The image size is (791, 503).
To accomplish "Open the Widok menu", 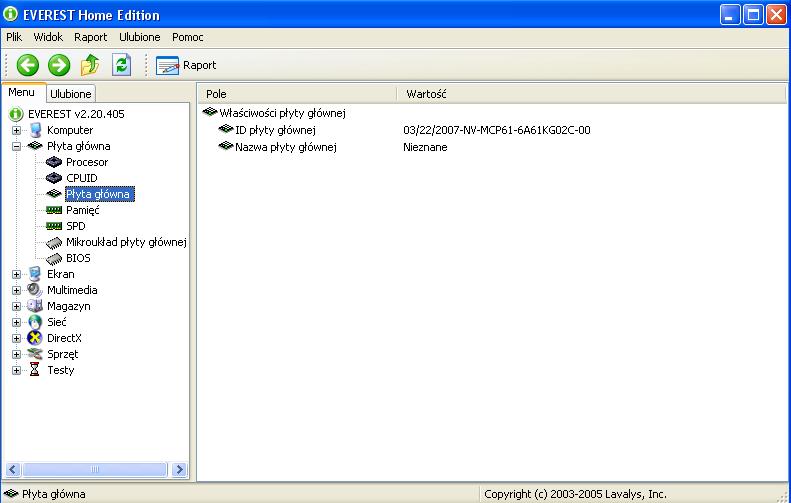I will [x=48, y=37].
